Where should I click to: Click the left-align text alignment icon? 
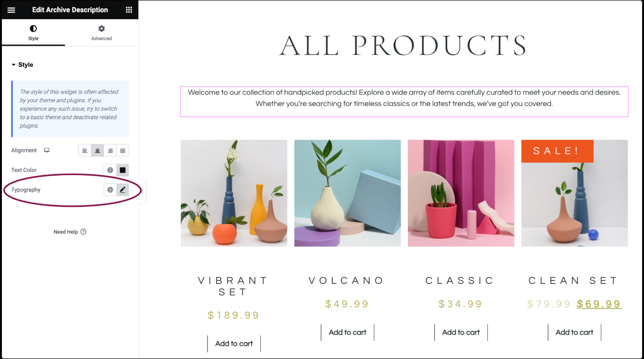pyautogui.click(x=84, y=150)
